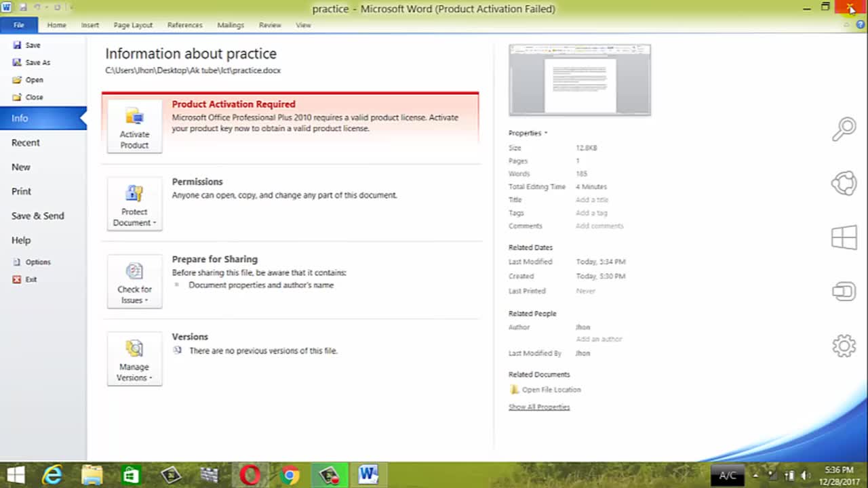
Task: Click the Permissions heading
Action: coord(197,182)
